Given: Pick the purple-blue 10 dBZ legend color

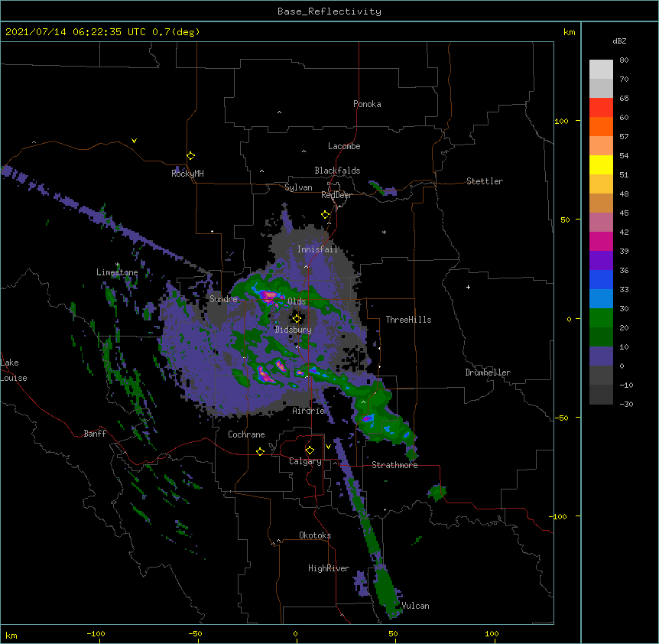Looking at the screenshot, I should point(601,356).
